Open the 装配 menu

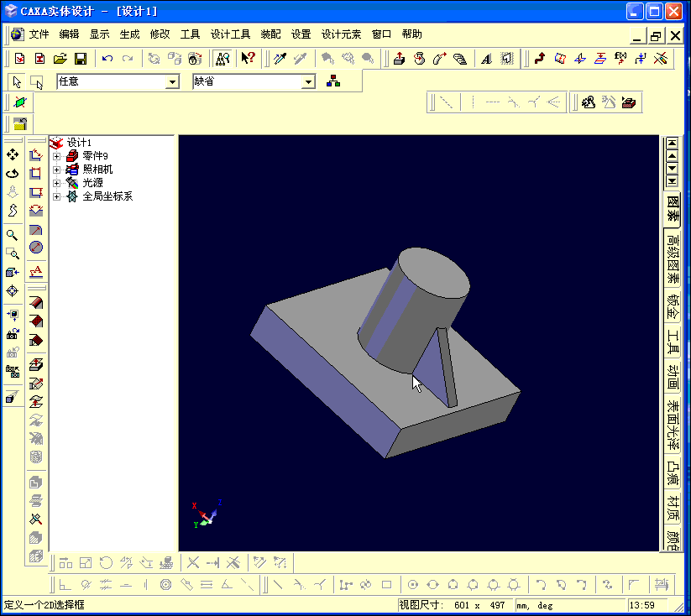pos(270,34)
